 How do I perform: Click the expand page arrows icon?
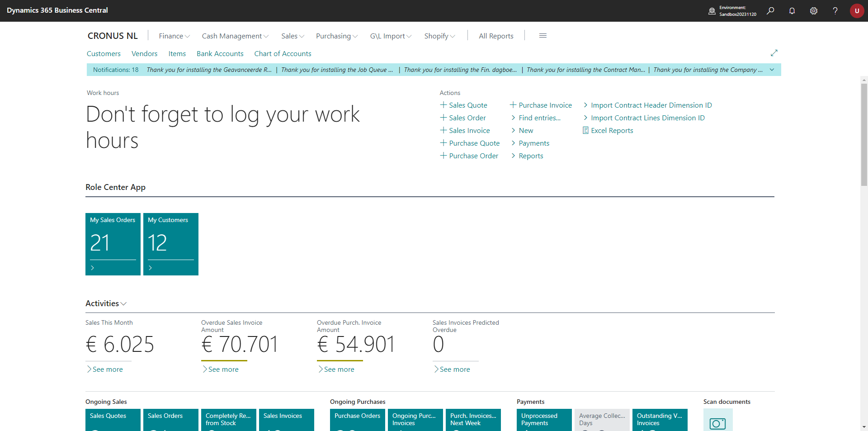coord(774,53)
